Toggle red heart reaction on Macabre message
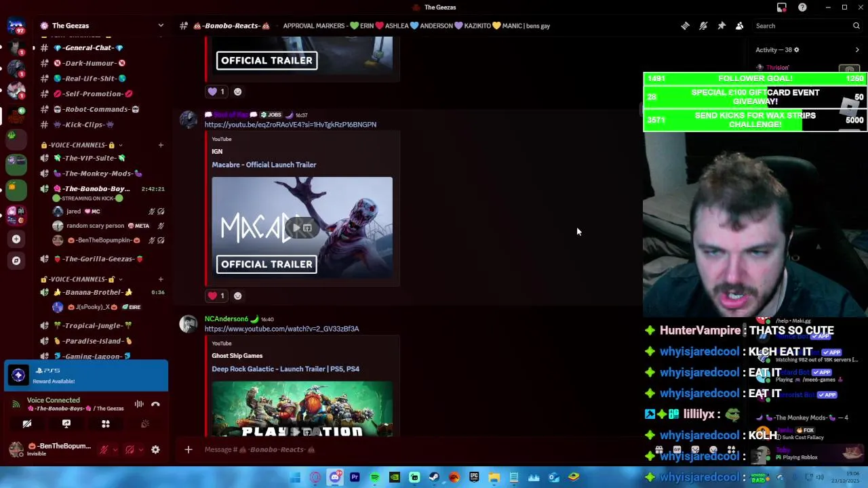The image size is (868, 488). pos(216,296)
